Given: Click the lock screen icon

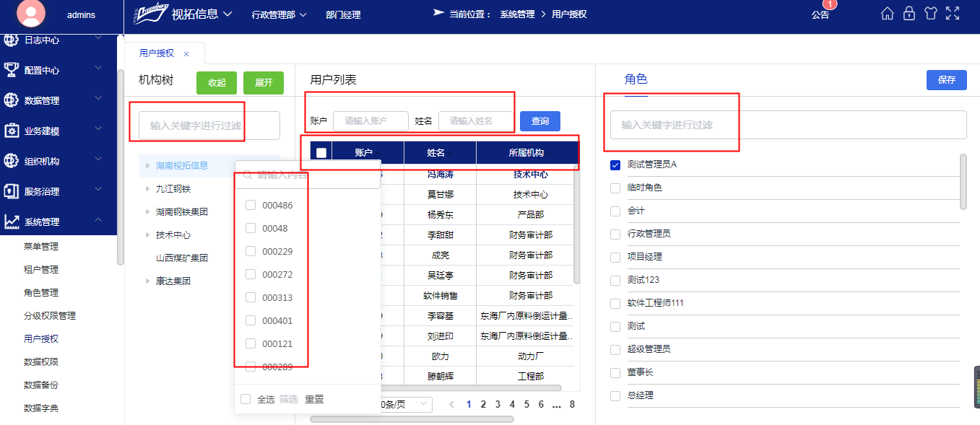Looking at the screenshot, I should (x=909, y=14).
